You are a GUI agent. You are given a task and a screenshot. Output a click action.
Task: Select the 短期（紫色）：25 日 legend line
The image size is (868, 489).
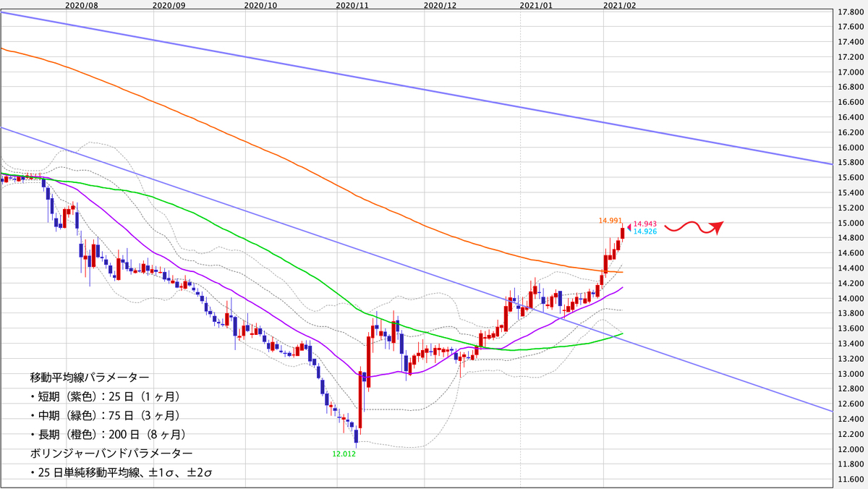tap(105, 397)
